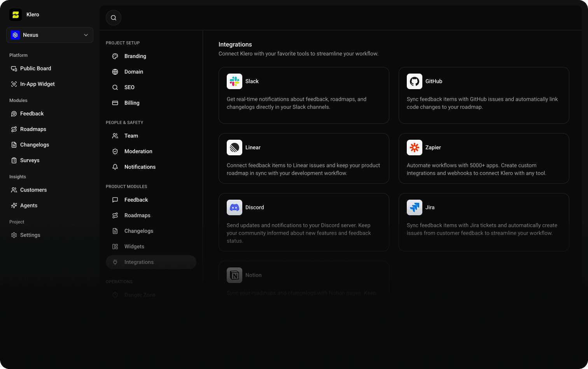Click the Public Board icon
Viewport: 588px width, 369px height.
click(x=14, y=69)
